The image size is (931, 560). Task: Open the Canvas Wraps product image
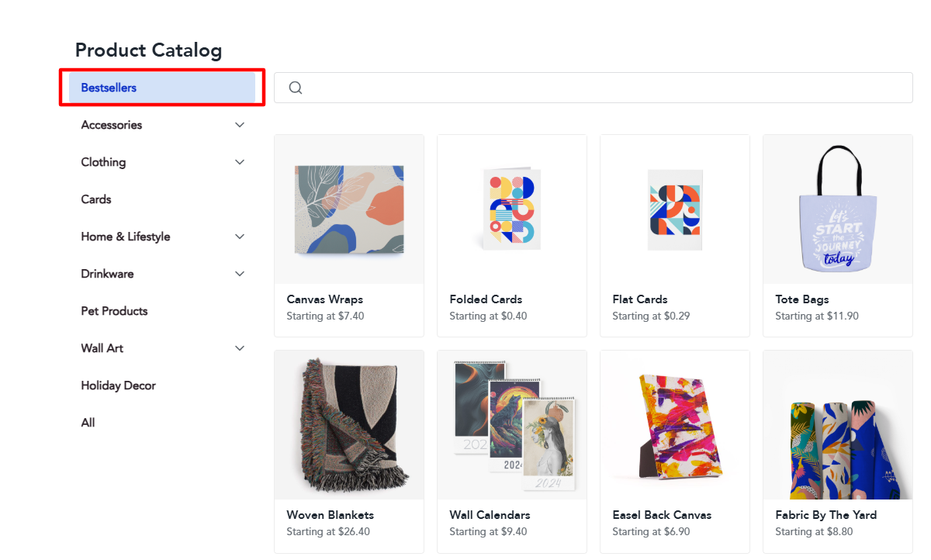[349, 209]
